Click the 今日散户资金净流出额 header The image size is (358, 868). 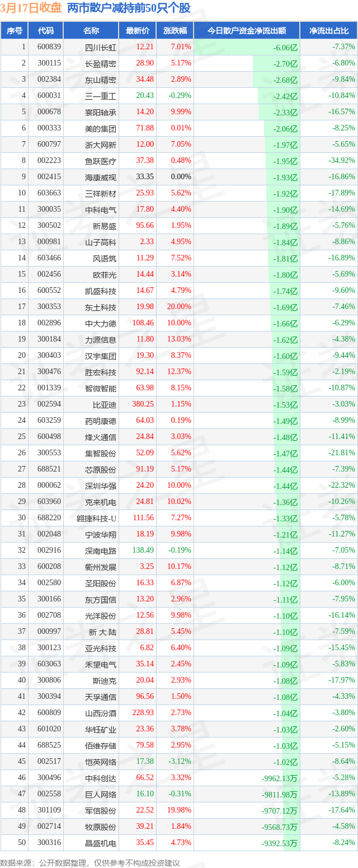(x=247, y=31)
